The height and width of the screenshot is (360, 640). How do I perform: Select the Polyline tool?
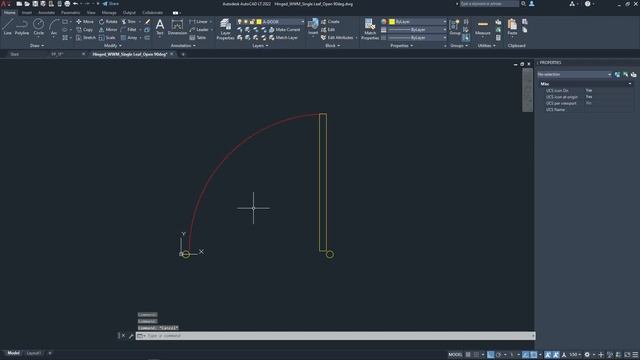point(22,27)
